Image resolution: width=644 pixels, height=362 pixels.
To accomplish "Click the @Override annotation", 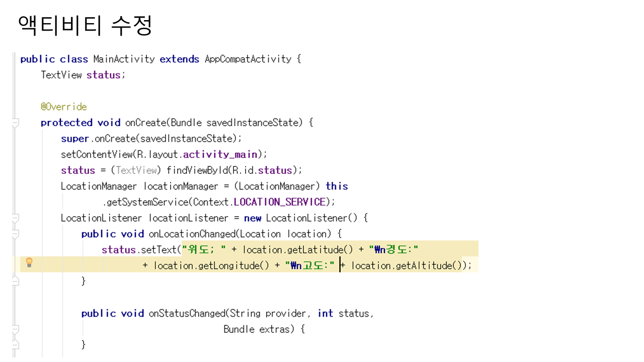I will (x=64, y=107).
